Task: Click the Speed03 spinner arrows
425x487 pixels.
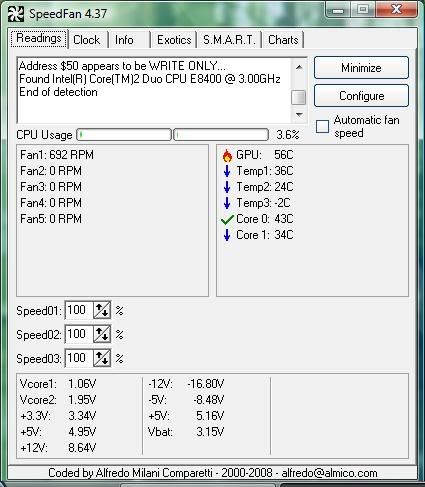Action: click(102, 358)
